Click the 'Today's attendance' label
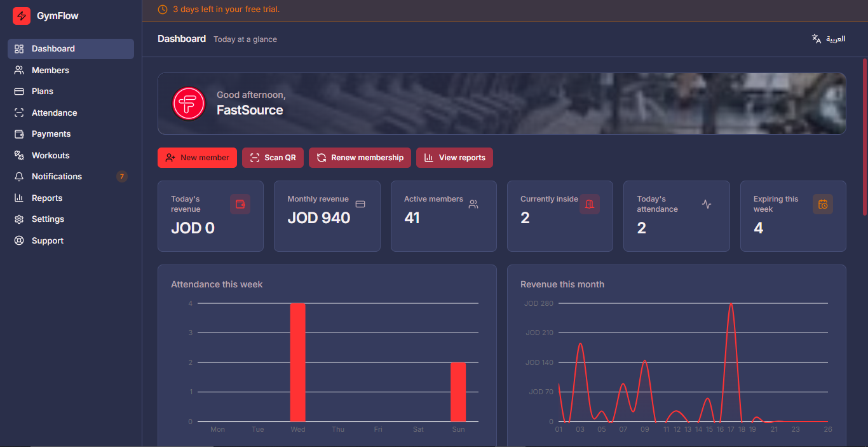 point(658,204)
